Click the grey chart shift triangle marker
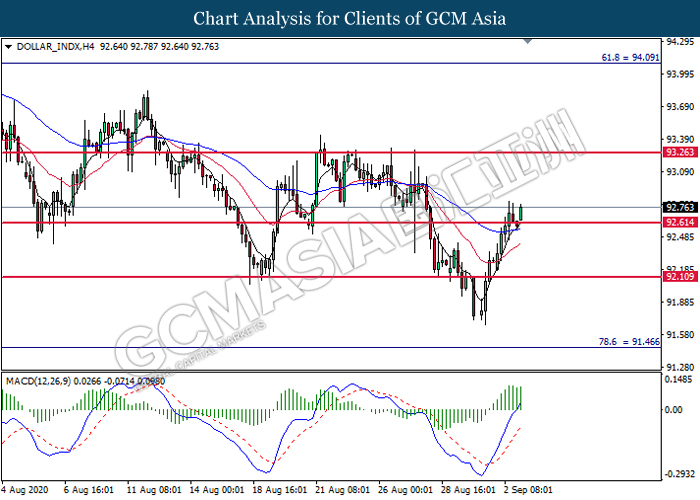Screen dimensions: 700x500 click(528, 42)
